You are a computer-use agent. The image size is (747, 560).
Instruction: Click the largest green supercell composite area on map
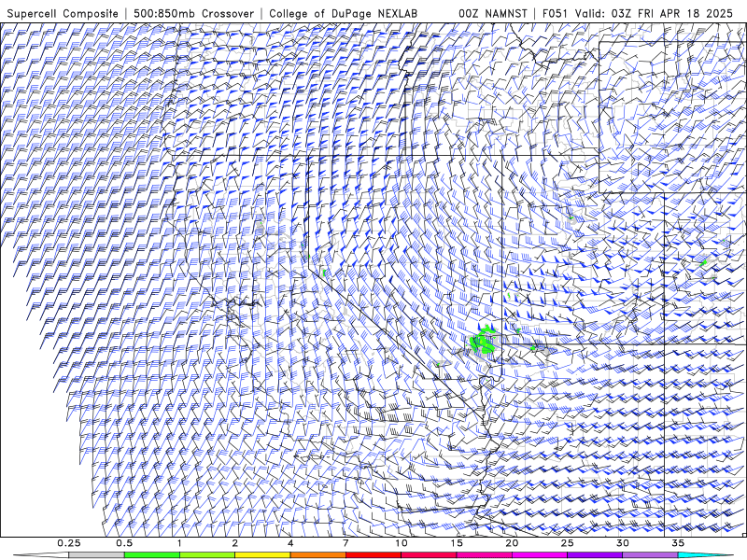[x=483, y=341]
